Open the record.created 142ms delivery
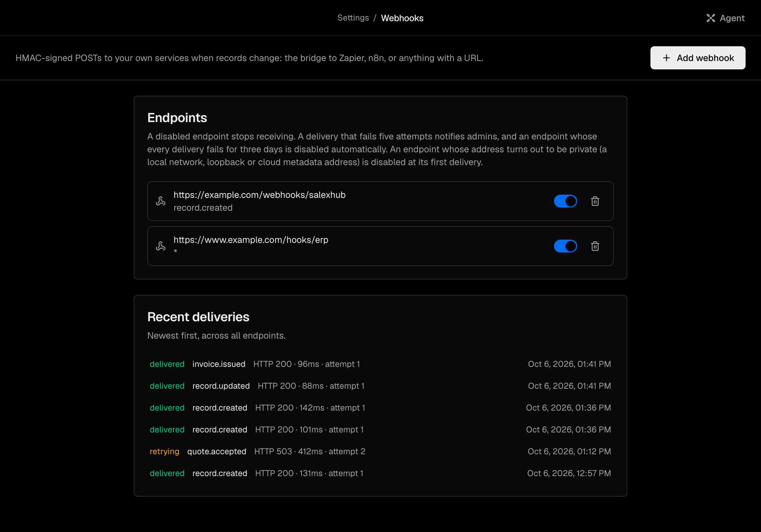Viewport: 761px width, 532px height. tap(380, 408)
